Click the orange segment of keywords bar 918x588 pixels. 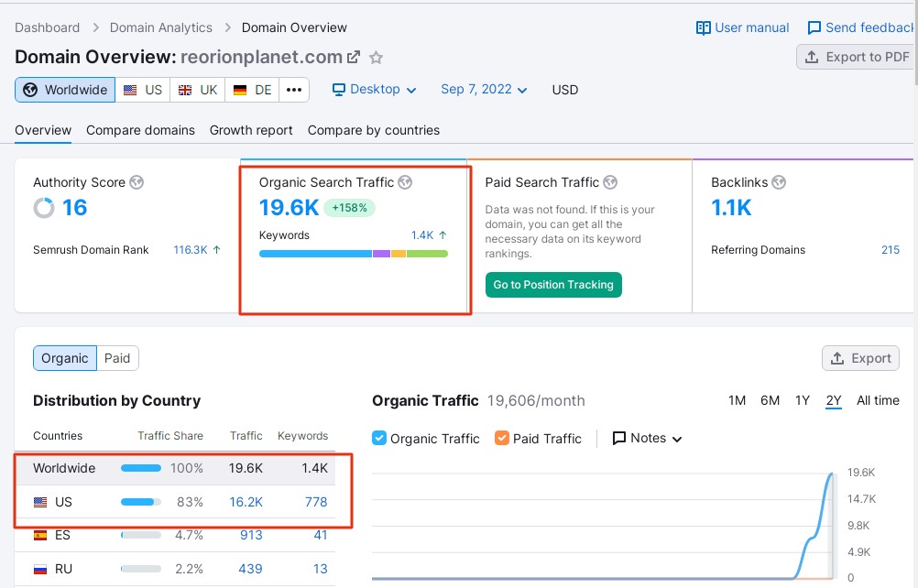[x=399, y=254]
